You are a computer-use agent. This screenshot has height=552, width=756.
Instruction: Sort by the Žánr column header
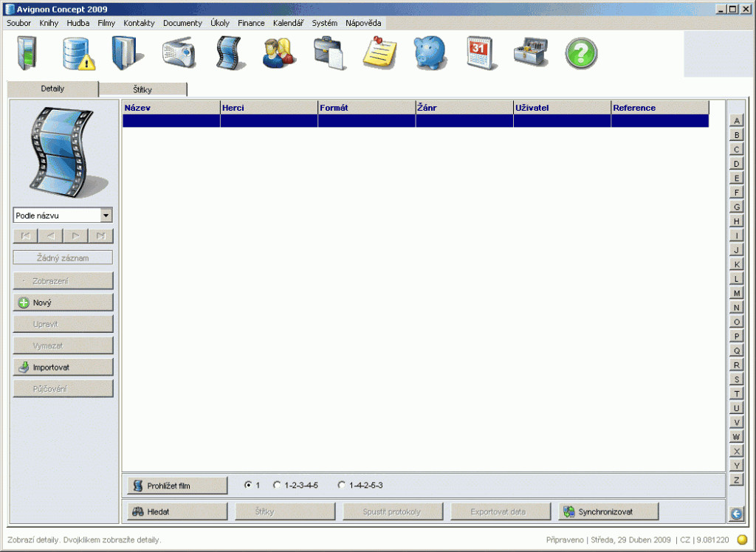(x=465, y=108)
